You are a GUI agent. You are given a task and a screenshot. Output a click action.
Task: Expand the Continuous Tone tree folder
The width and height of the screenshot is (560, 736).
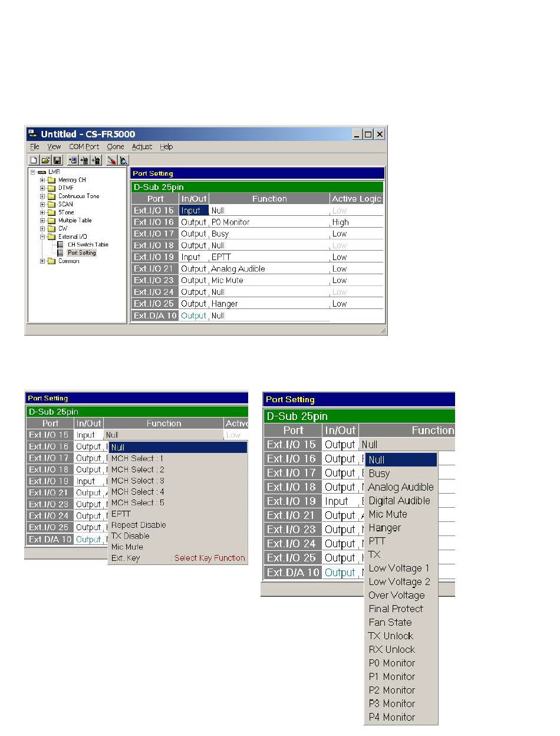[x=42, y=196]
